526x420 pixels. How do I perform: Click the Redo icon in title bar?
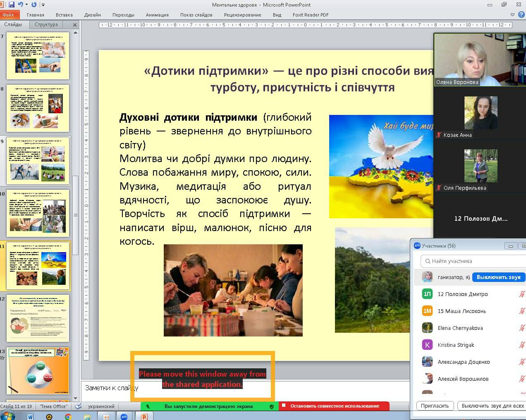coord(34,5)
